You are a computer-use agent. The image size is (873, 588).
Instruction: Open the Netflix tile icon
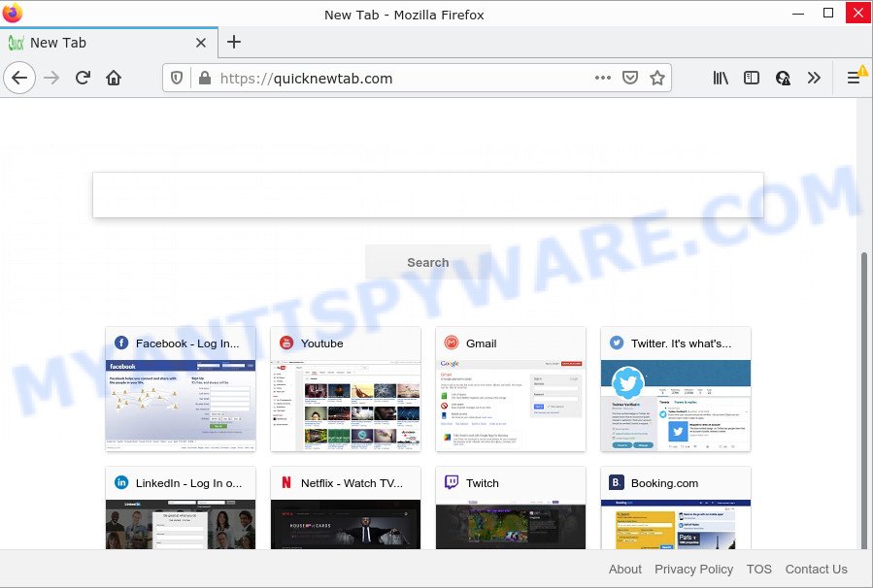[x=286, y=482]
